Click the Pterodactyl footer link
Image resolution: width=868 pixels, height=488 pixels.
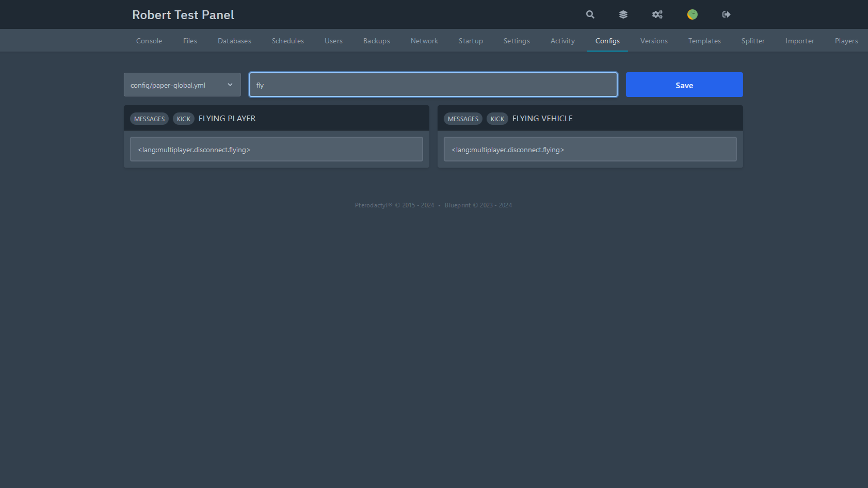373,205
